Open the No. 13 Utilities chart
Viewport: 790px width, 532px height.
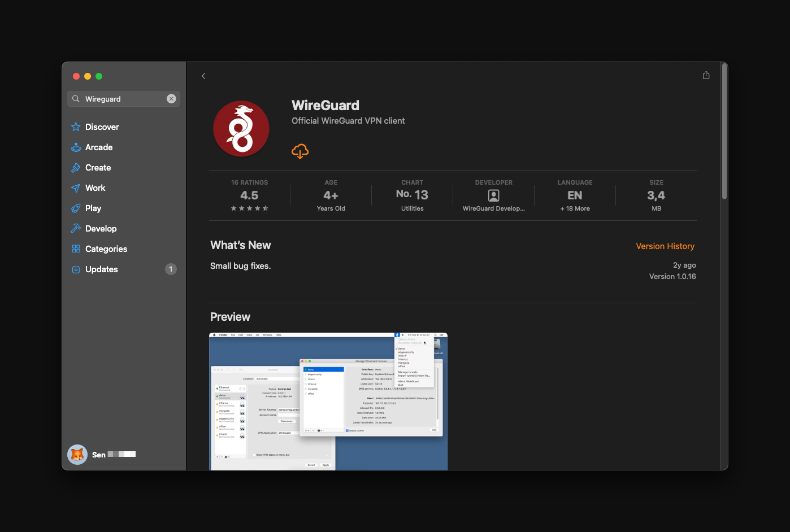click(413, 195)
